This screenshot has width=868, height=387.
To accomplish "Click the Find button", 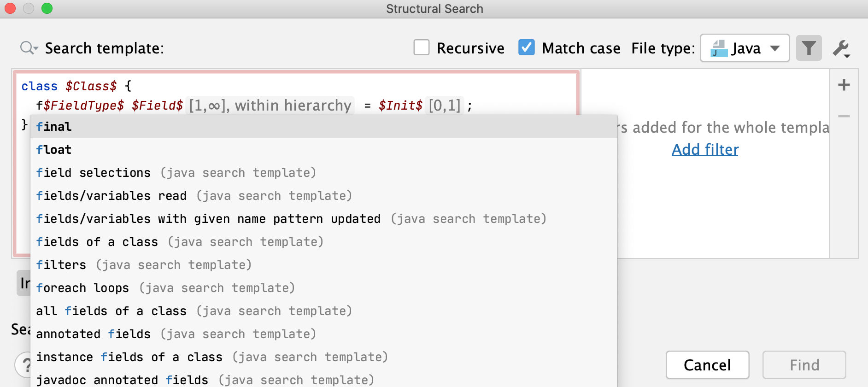I will (x=804, y=365).
